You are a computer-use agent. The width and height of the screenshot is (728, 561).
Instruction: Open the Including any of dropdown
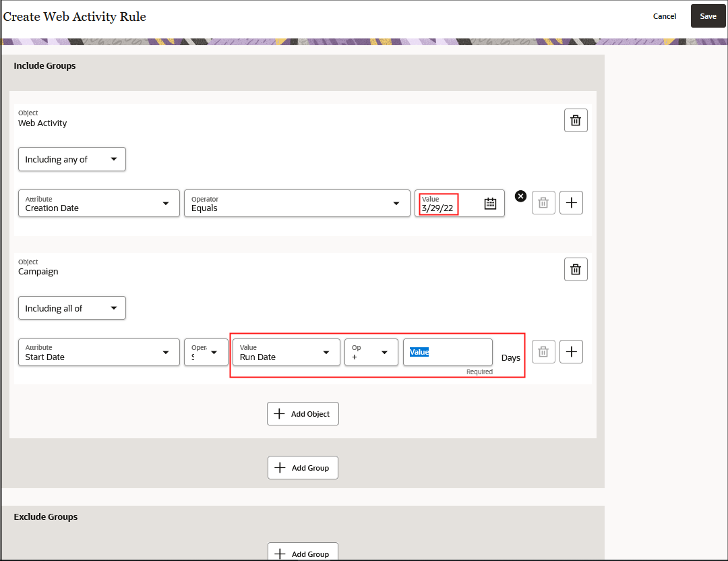(72, 159)
